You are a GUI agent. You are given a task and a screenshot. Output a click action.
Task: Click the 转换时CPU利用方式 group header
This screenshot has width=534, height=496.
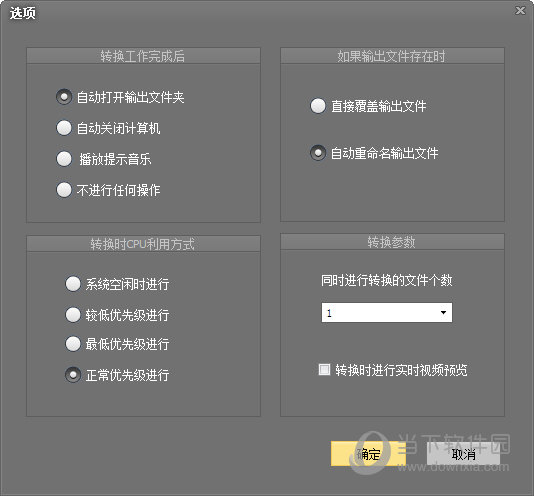[x=143, y=244]
